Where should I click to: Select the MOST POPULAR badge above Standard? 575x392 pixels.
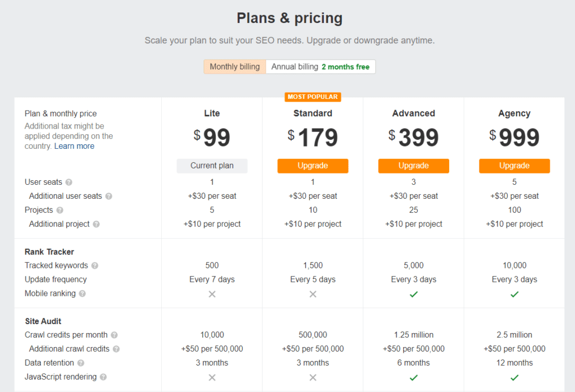[x=313, y=97]
